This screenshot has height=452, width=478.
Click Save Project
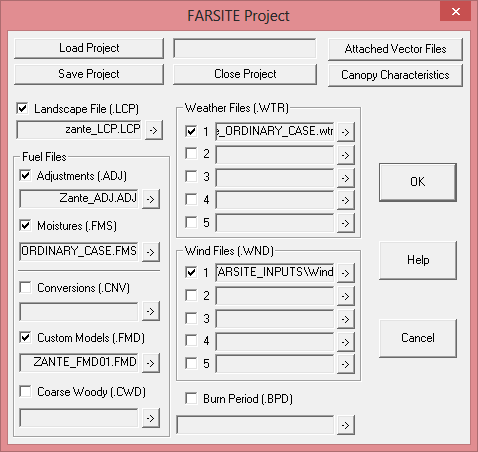pyautogui.click(x=89, y=74)
